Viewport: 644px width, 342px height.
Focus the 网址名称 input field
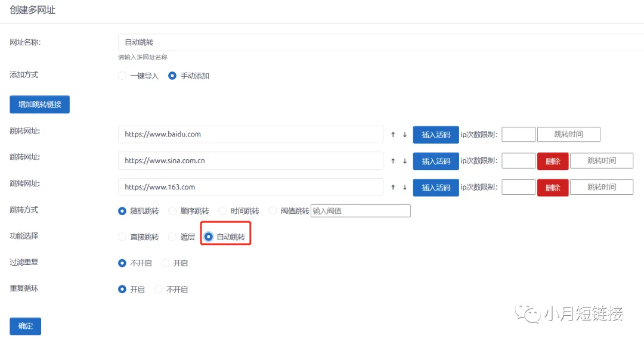point(380,42)
